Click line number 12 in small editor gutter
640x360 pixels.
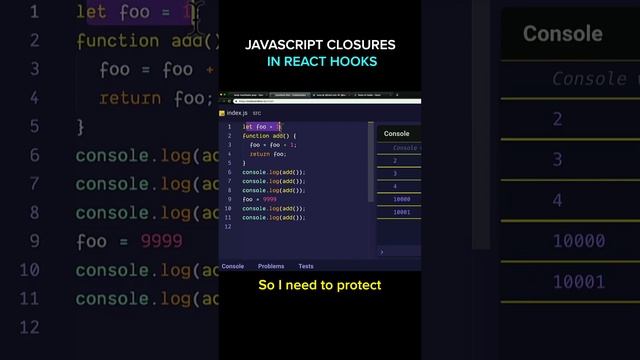click(x=228, y=227)
